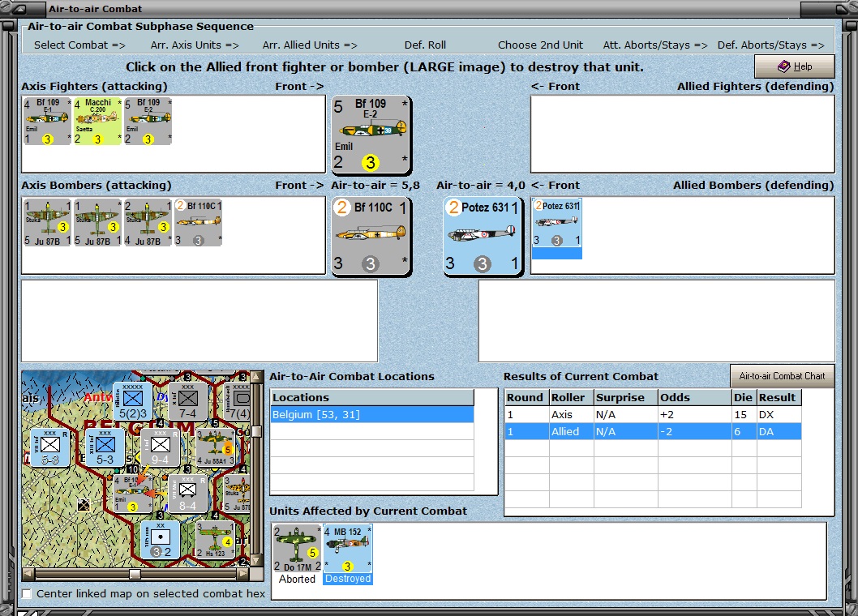Click the map vertical scrollbar thumb
The image size is (858, 616).
point(255,432)
